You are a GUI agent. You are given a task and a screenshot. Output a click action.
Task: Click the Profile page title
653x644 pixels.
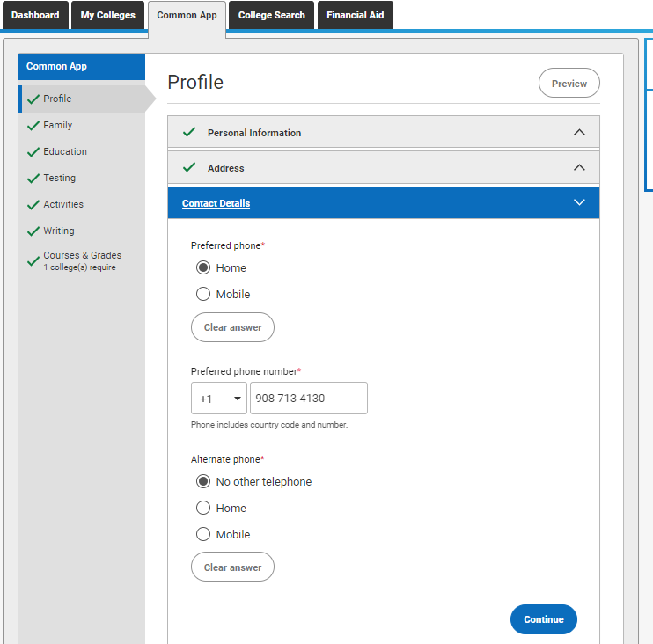tap(195, 82)
